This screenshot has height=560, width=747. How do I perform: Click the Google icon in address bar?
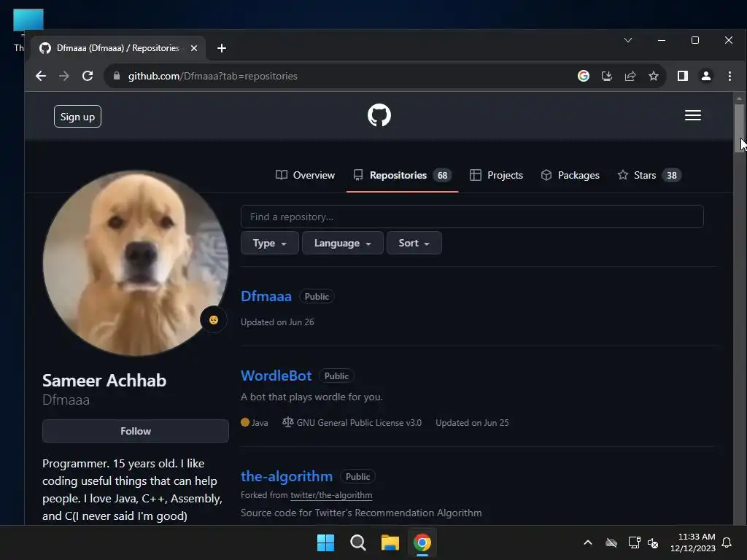(x=583, y=76)
